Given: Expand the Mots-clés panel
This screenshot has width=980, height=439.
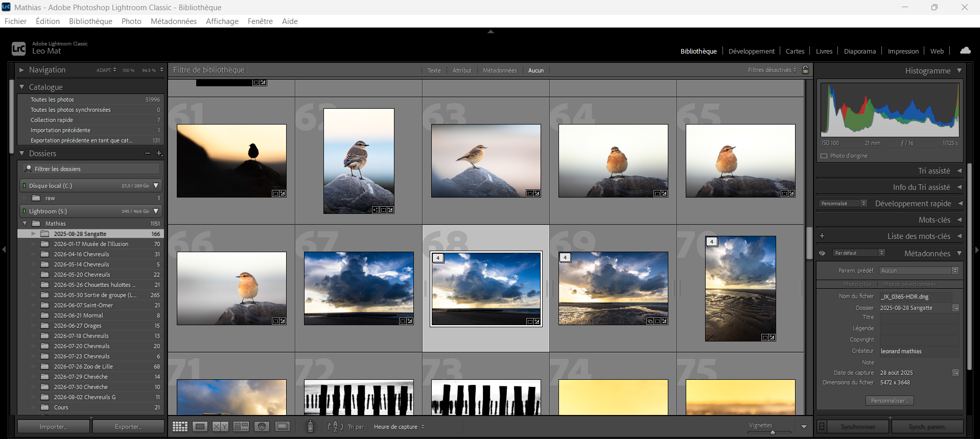Looking at the screenshot, I should point(959,219).
